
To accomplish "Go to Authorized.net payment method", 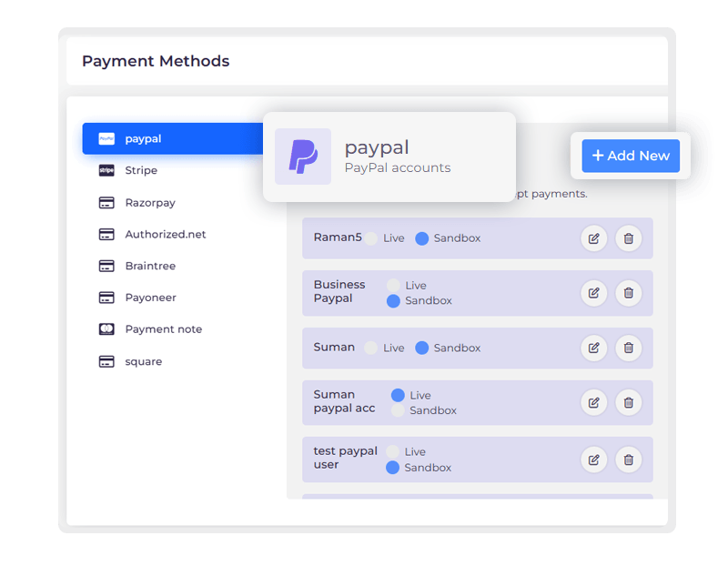I will point(165,234).
